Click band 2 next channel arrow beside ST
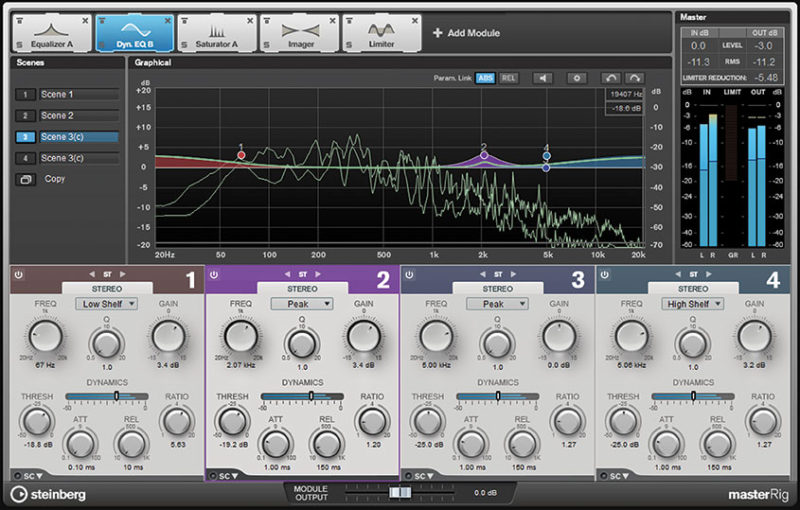Image resolution: width=800 pixels, height=510 pixels. click(319, 273)
